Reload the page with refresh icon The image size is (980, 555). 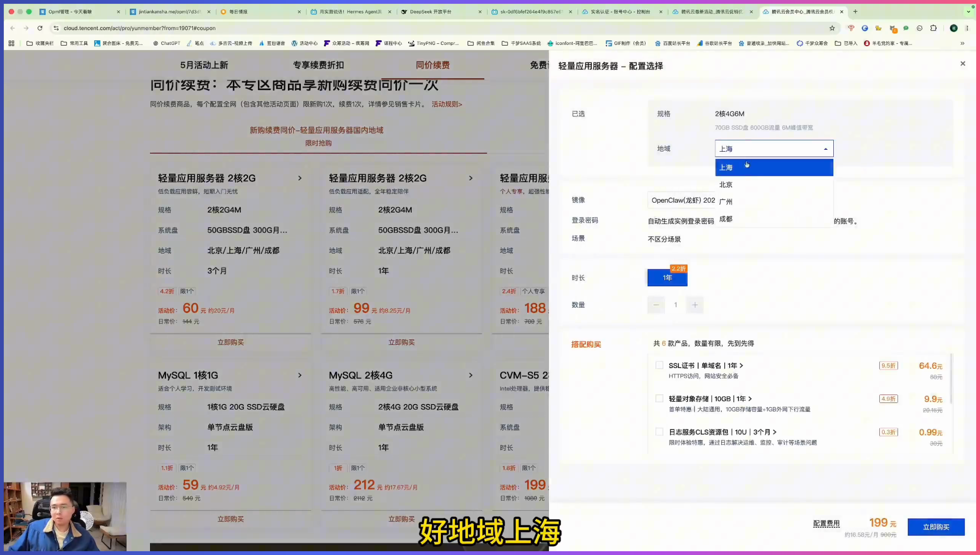pos(40,28)
